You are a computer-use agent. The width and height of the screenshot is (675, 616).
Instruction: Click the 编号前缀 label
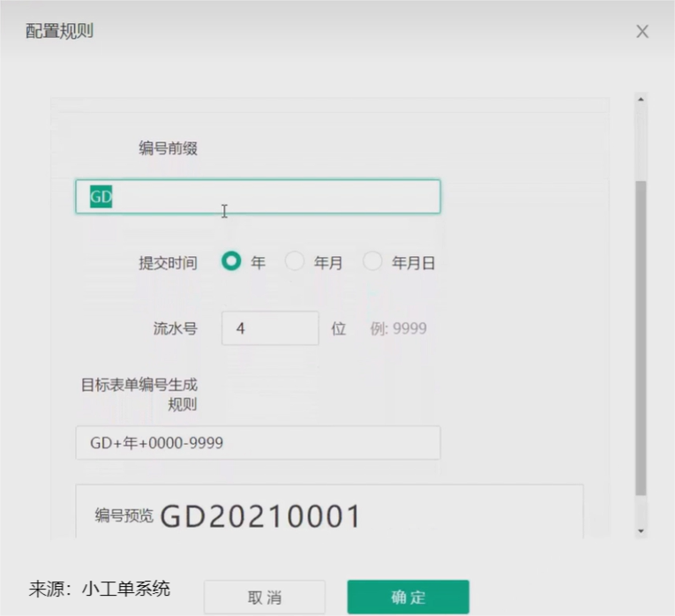pos(168,148)
